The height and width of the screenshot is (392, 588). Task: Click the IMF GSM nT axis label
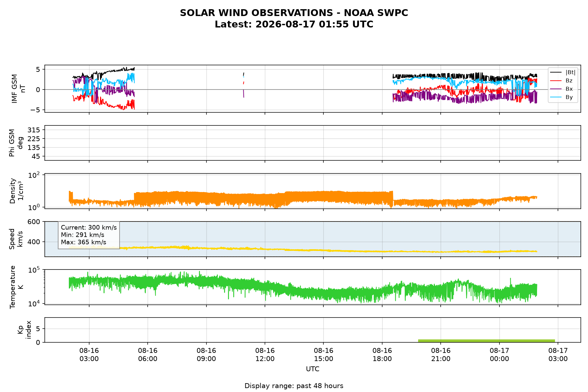pos(18,89)
